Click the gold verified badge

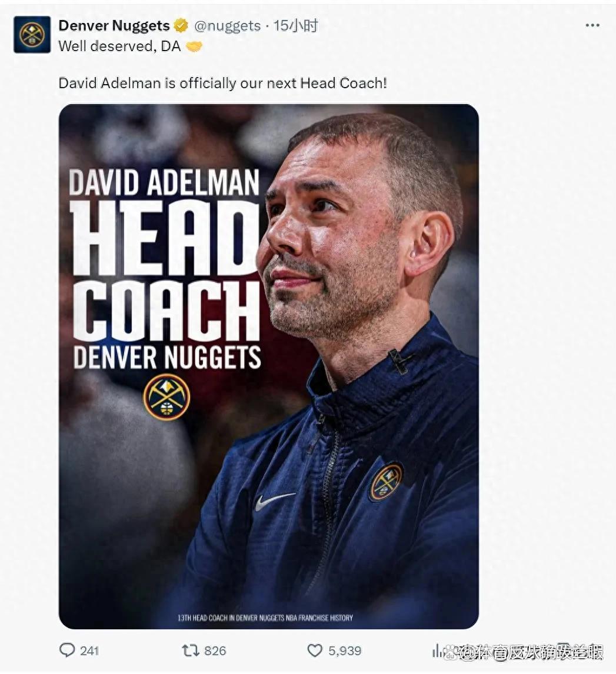click(181, 26)
